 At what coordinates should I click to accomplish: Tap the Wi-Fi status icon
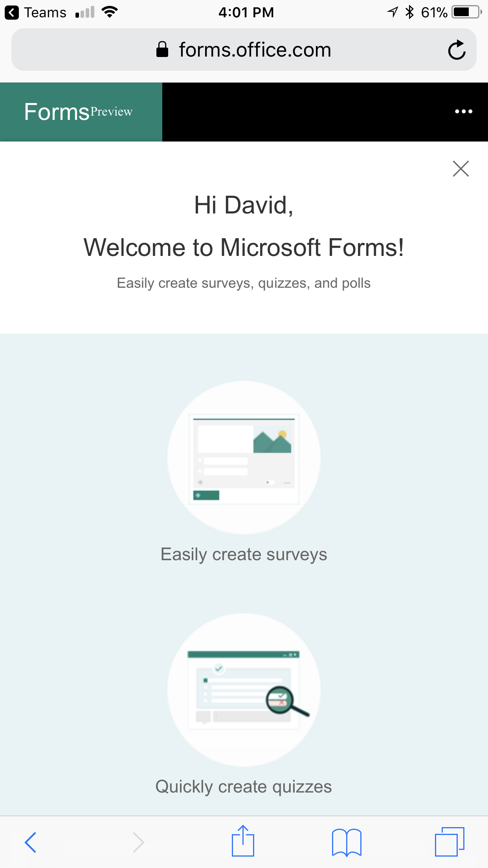point(110,12)
